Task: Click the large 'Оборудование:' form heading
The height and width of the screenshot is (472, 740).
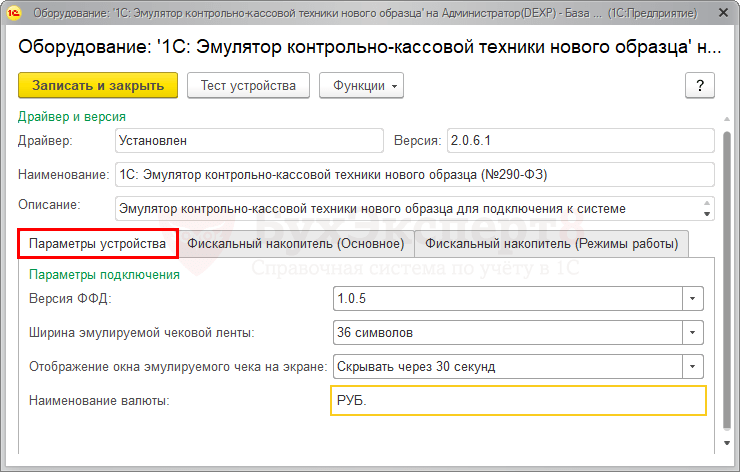Action: (x=370, y=47)
